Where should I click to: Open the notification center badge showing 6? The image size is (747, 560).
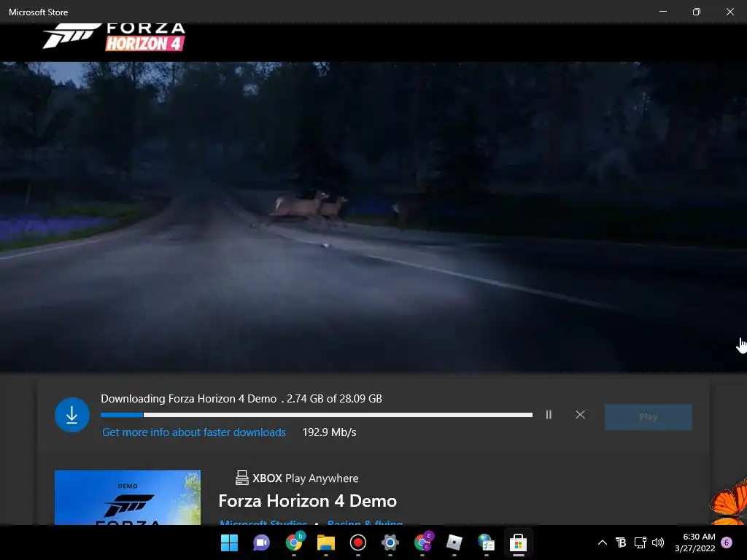pyautogui.click(x=727, y=542)
